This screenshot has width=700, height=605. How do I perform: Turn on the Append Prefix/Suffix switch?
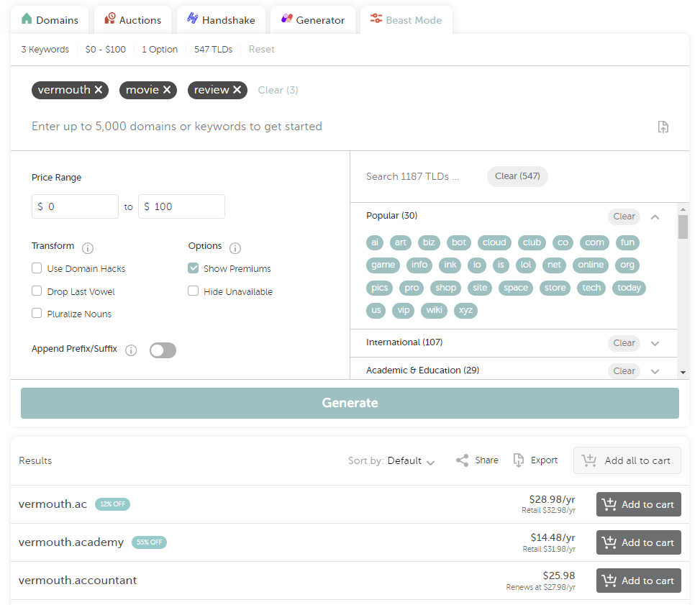tap(163, 350)
